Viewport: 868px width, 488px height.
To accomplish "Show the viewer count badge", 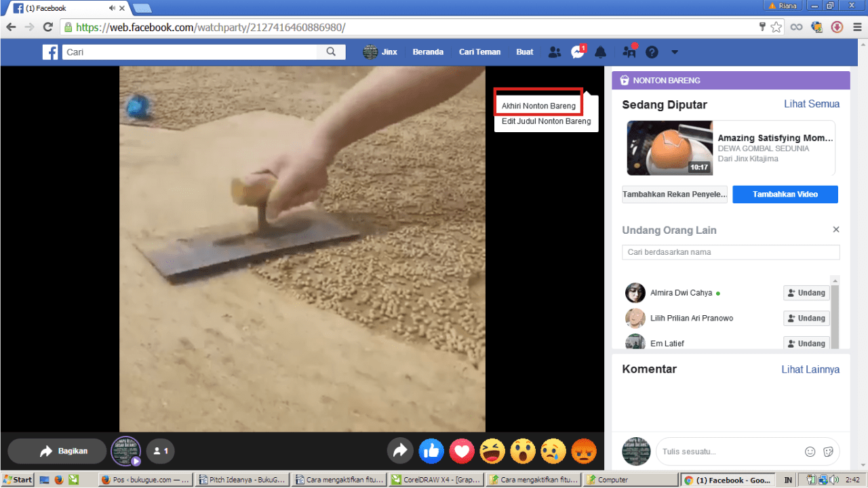I will (x=161, y=451).
